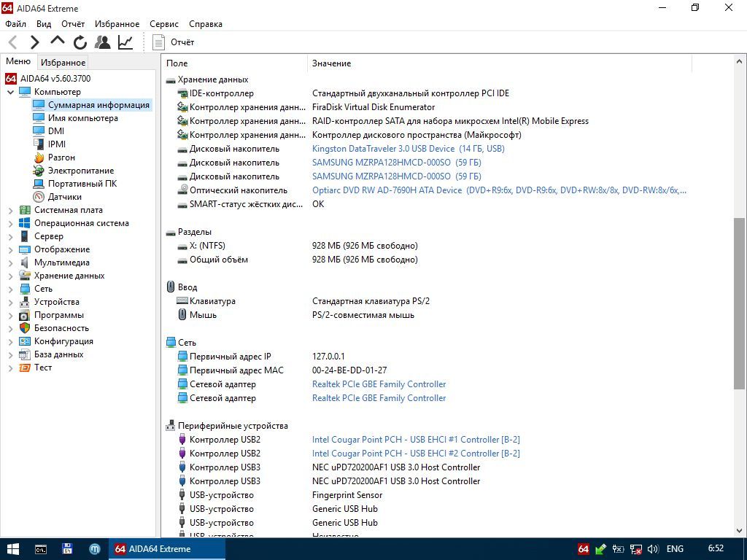This screenshot has height=560, width=747.
Task: Open the graph chart icon in toolbar
Action: [125, 42]
